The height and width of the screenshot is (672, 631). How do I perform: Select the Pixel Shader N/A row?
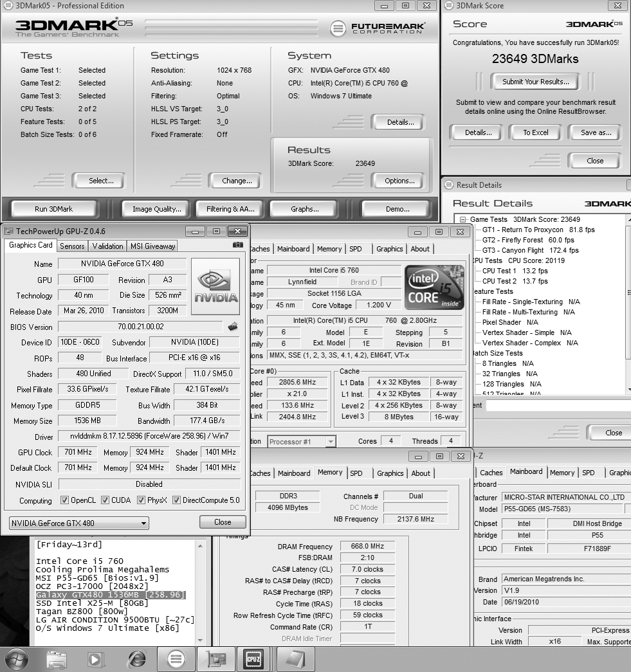pos(510,322)
